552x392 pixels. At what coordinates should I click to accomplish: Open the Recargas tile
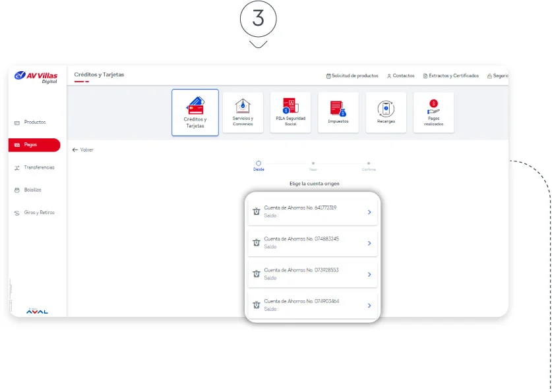(386, 113)
